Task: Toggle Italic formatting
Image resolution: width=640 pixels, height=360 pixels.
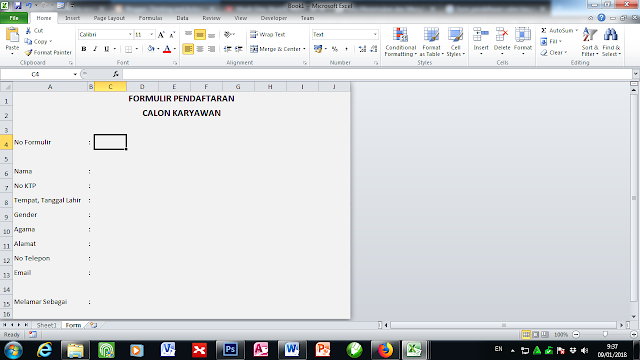Action: point(95,49)
